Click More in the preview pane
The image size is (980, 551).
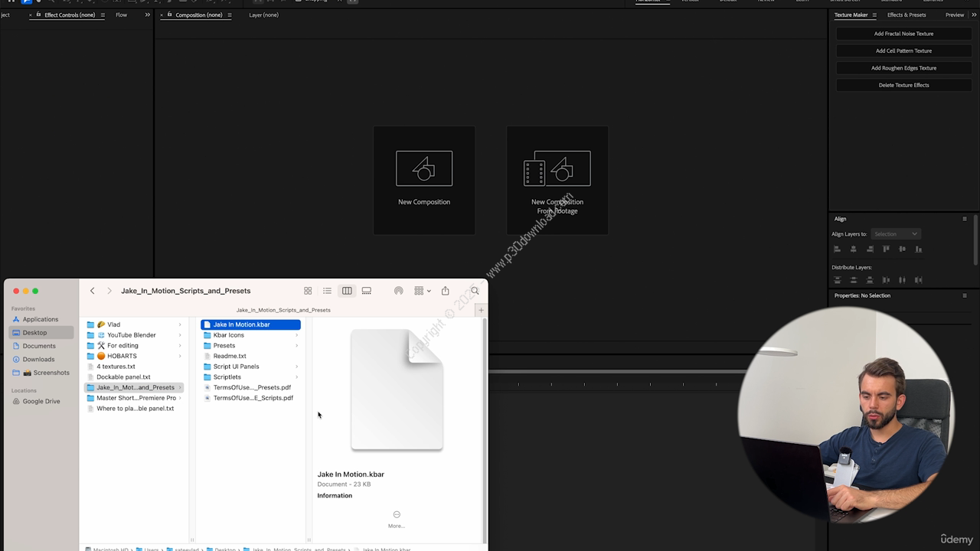click(396, 519)
